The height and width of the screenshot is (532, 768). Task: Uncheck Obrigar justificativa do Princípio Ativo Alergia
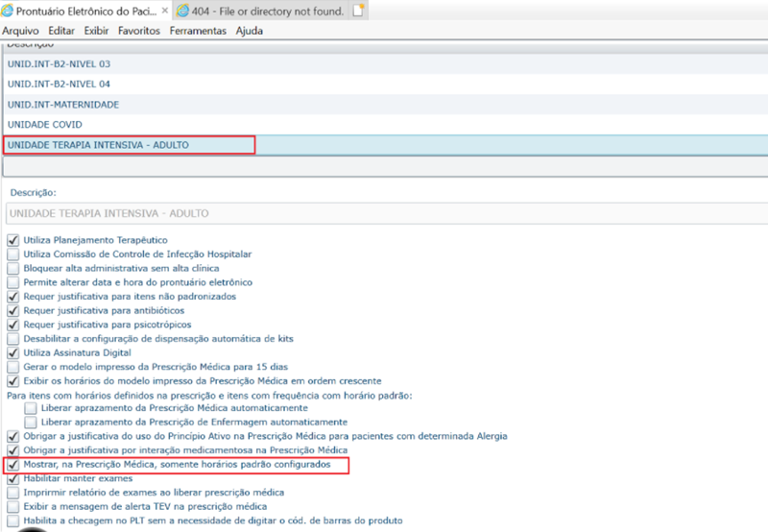tap(13, 437)
